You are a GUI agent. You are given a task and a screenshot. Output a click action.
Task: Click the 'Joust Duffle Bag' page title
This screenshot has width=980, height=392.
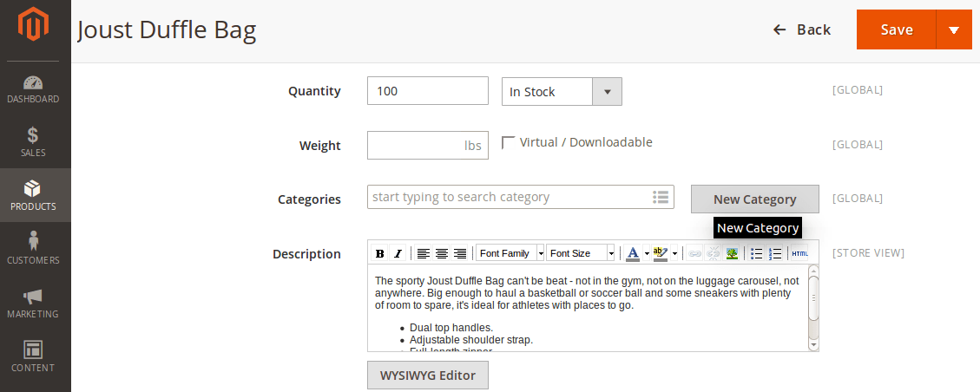pos(167,30)
